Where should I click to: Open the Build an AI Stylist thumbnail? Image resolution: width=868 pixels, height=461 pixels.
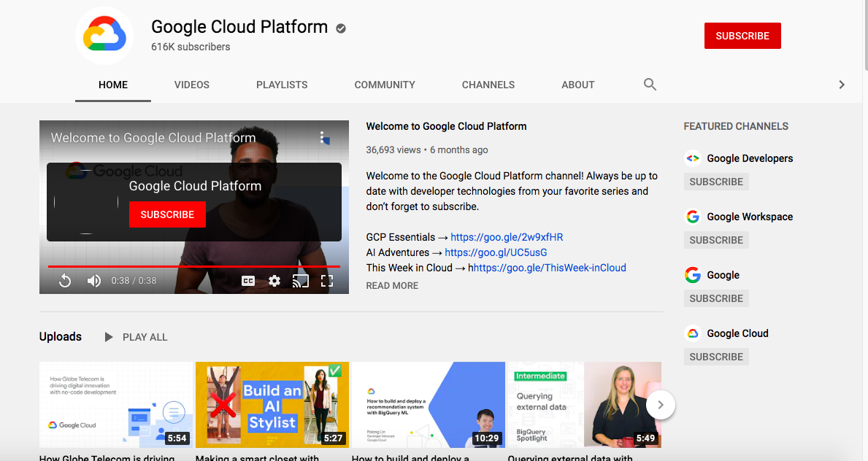coord(272,405)
